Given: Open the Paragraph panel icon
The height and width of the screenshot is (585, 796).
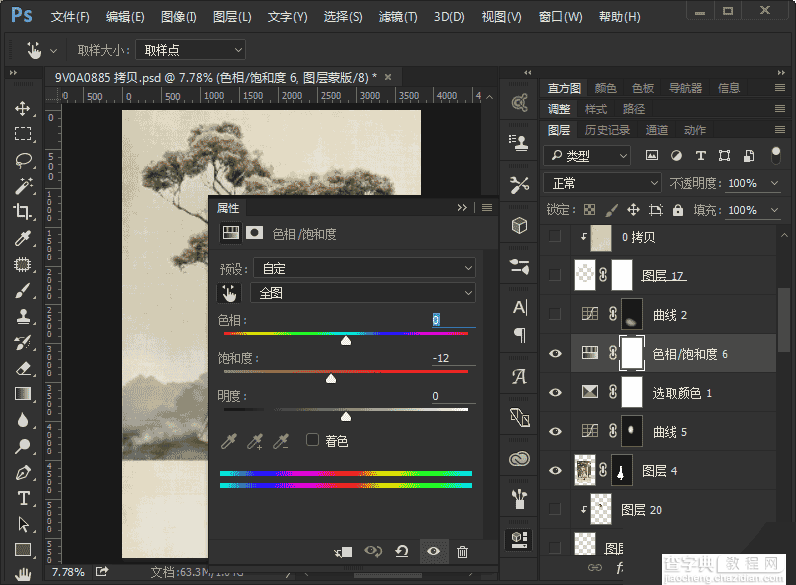Looking at the screenshot, I should tap(519, 335).
